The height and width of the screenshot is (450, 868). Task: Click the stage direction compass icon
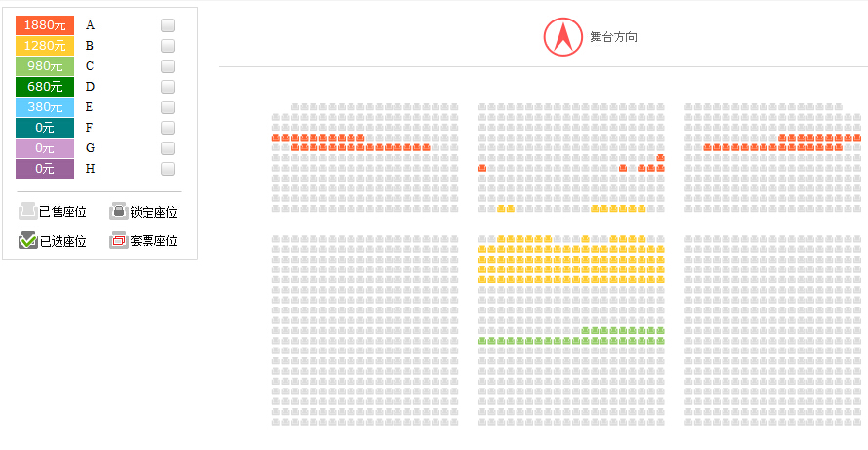[562, 37]
